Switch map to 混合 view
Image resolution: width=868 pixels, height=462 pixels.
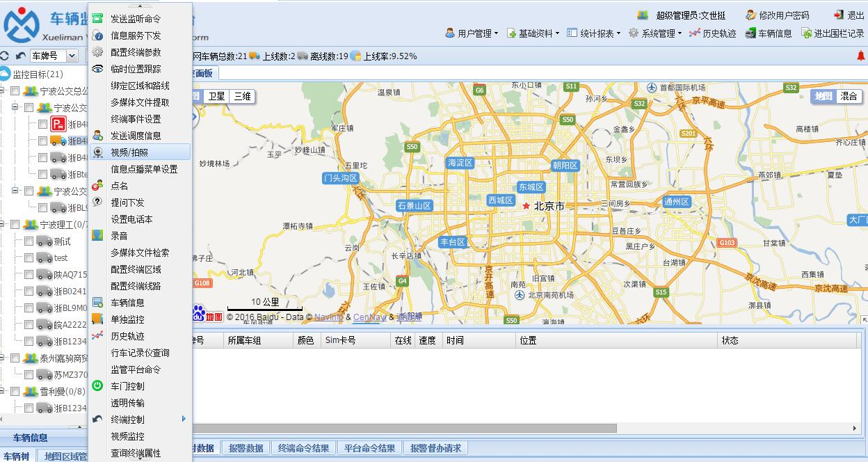pos(849,96)
